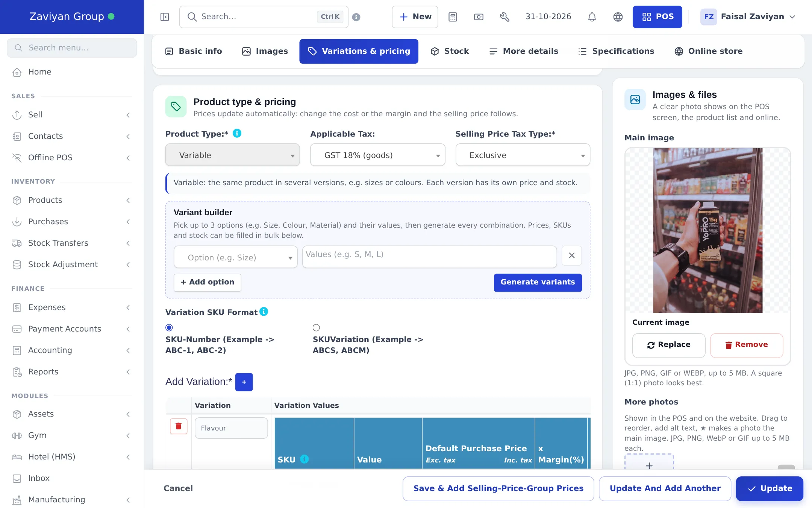Open the calculator icon in top bar
This screenshot has height=508, width=812.
click(453, 17)
